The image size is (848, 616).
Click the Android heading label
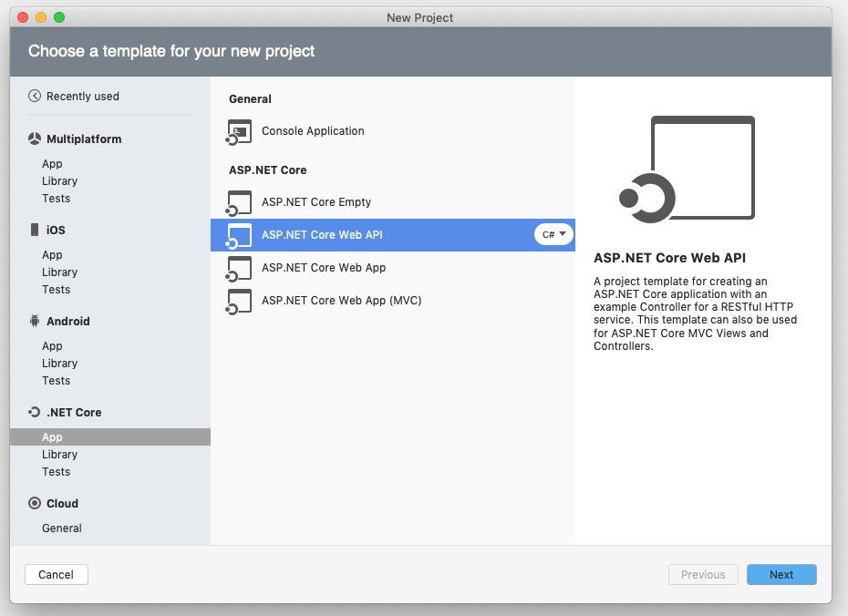coord(68,321)
